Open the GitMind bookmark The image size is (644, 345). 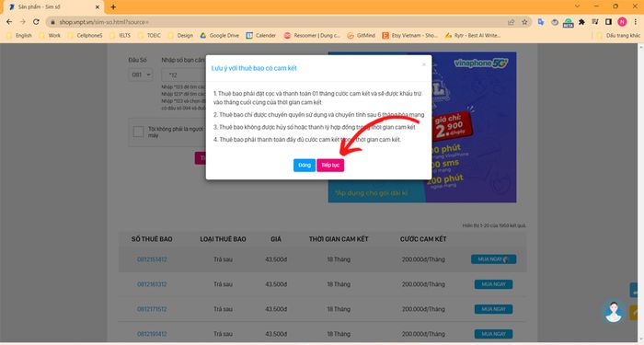point(362,36)
